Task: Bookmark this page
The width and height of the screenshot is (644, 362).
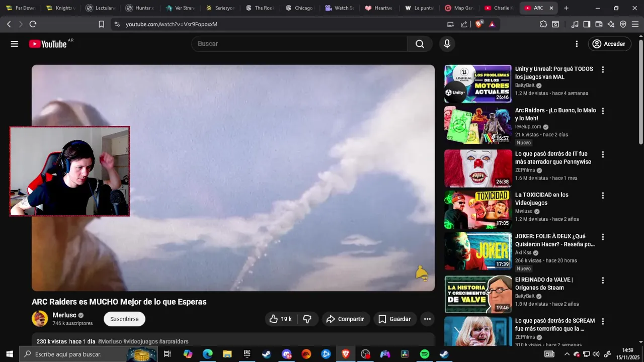Action: coord(101,24)
